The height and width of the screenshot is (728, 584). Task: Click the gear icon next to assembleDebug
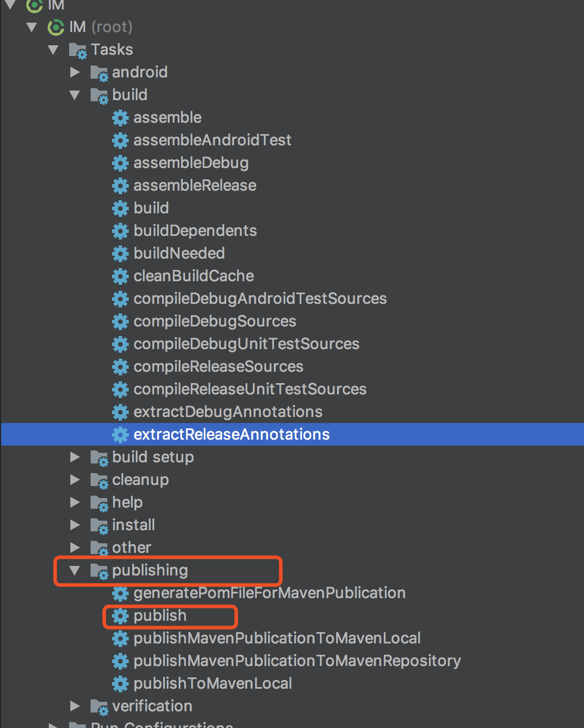tap(120, 163)
